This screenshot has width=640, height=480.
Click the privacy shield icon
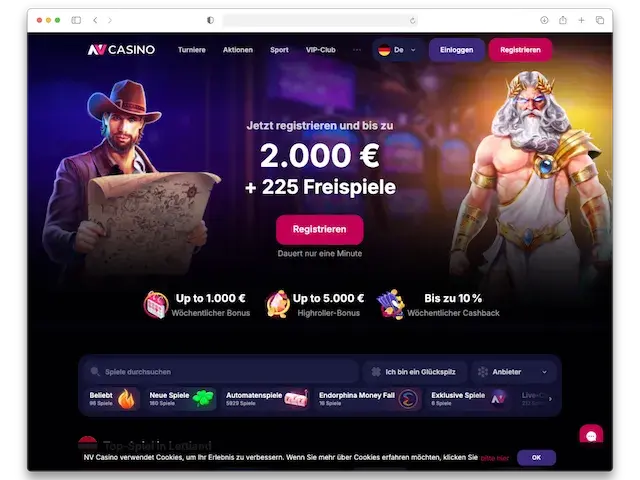tap(210, 20)
